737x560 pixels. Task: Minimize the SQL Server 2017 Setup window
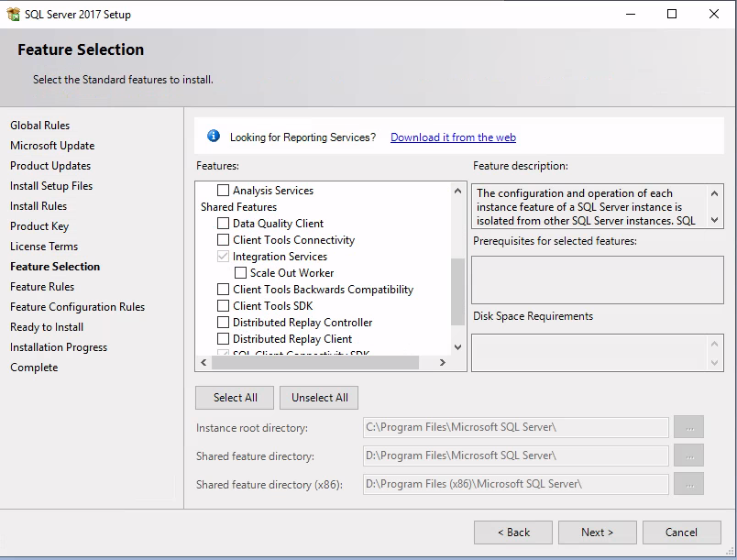[x=631, y=14]
